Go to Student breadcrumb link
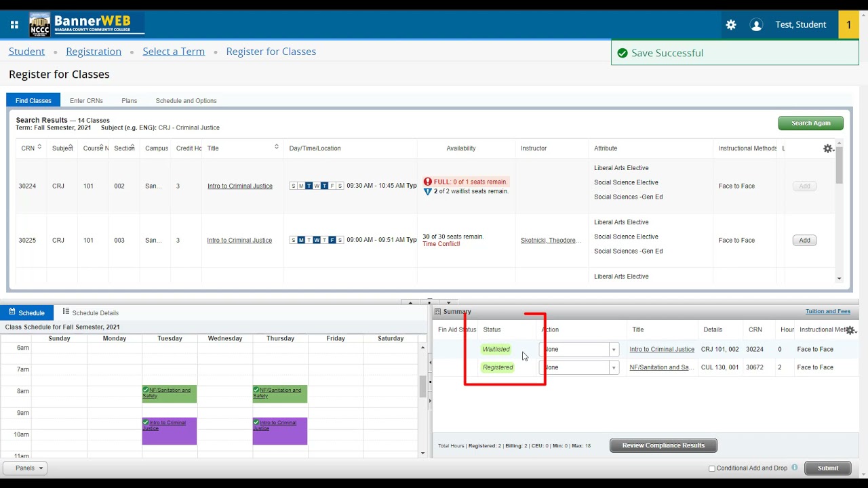 tap(27, 52)
